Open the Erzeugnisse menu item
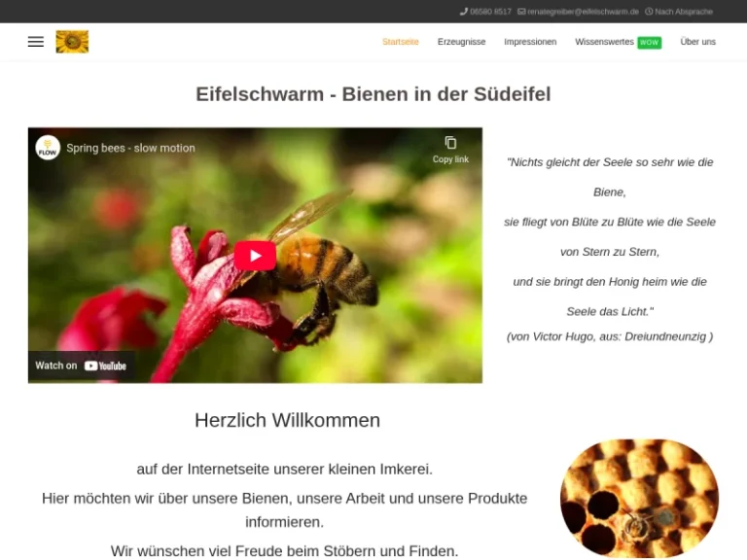Viewport: 747px width, 560px height. click(461, 42)
